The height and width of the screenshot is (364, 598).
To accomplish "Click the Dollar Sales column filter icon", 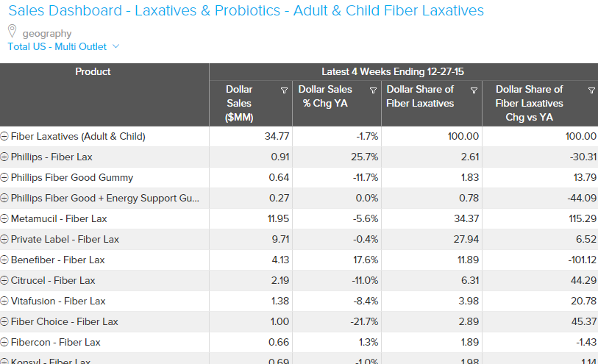I will pyautogui.click(x=284, y=90).
